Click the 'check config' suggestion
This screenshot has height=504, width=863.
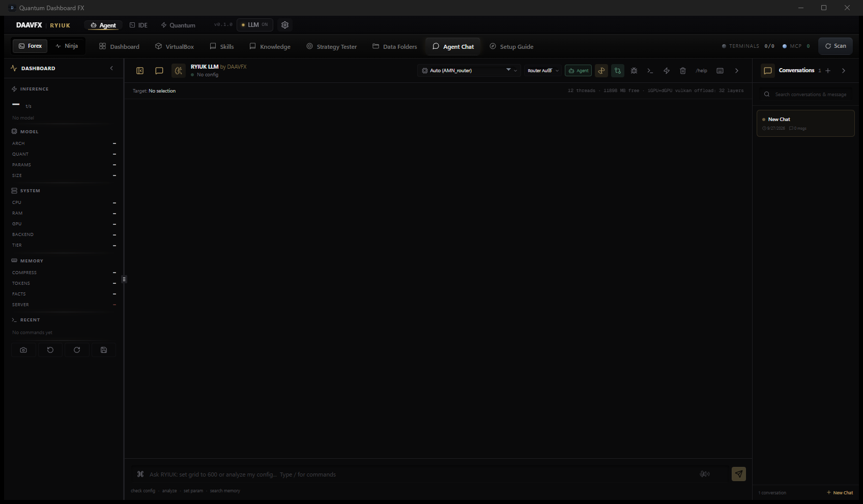[143, 491]
